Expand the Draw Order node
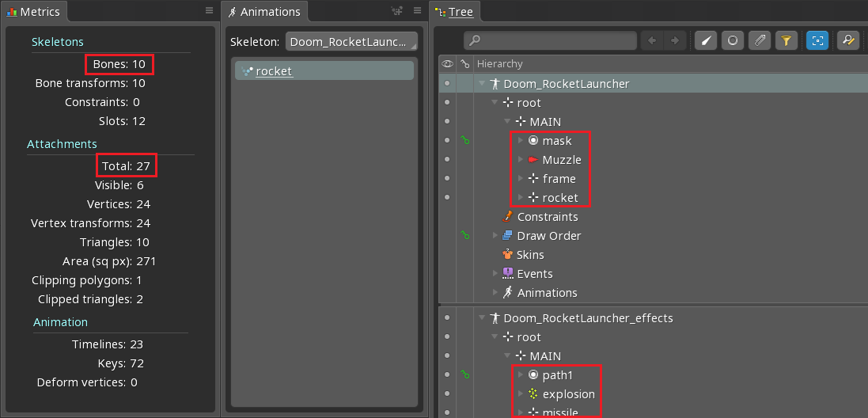Viewport: 868px width, 418px height. [x=495, y=236]
